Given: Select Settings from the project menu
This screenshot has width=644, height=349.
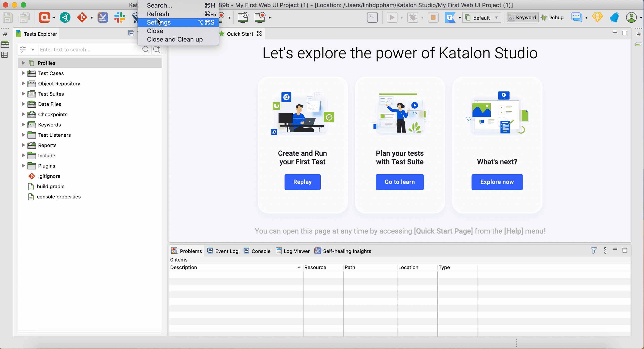Looking at the screenshot, I should [x=159, y=22].
